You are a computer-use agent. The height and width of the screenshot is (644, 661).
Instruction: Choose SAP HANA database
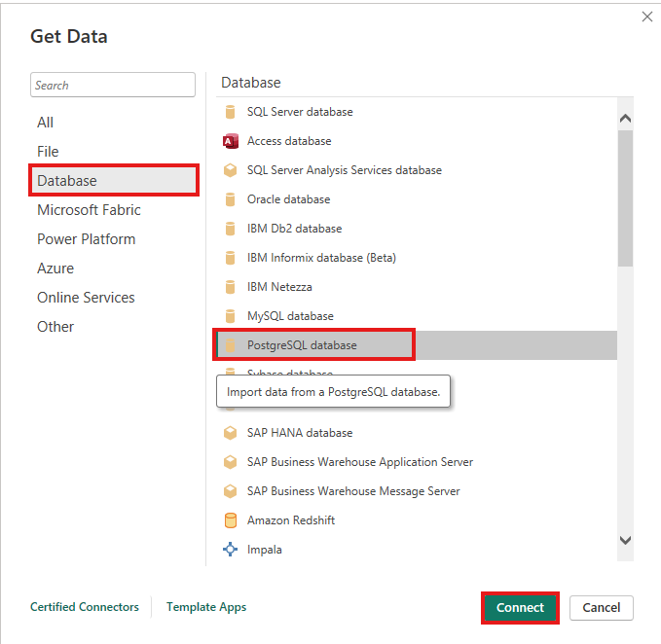[417, 433]
